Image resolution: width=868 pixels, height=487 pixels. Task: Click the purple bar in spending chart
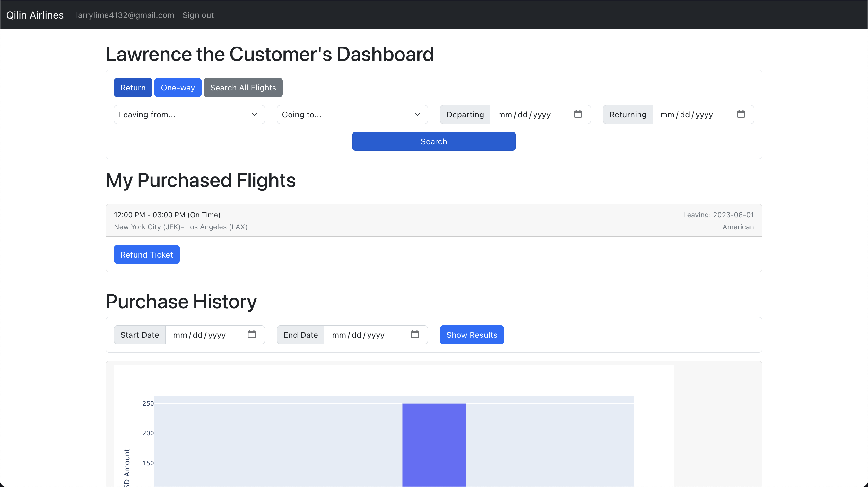coord(434,445)
